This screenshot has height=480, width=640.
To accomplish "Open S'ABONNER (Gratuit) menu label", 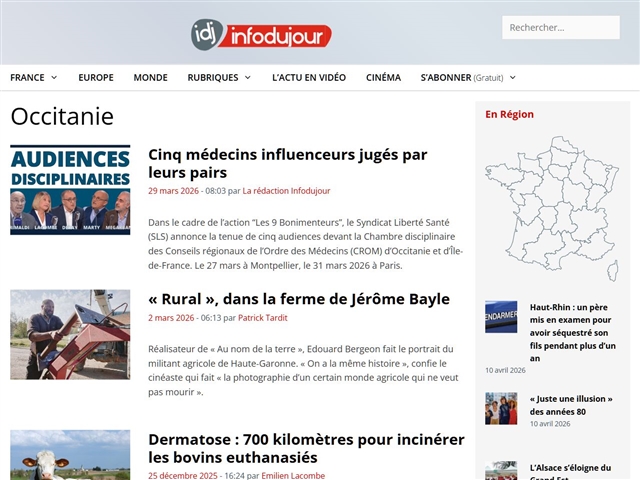I will 462,78.
